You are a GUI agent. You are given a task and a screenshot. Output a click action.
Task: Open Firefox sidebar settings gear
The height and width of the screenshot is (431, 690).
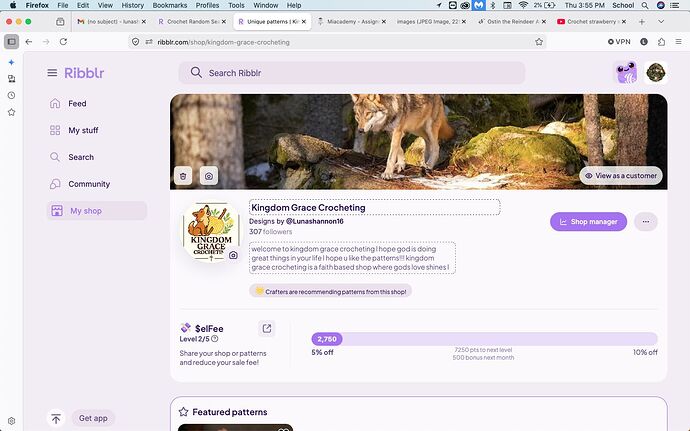pos(11,421)
